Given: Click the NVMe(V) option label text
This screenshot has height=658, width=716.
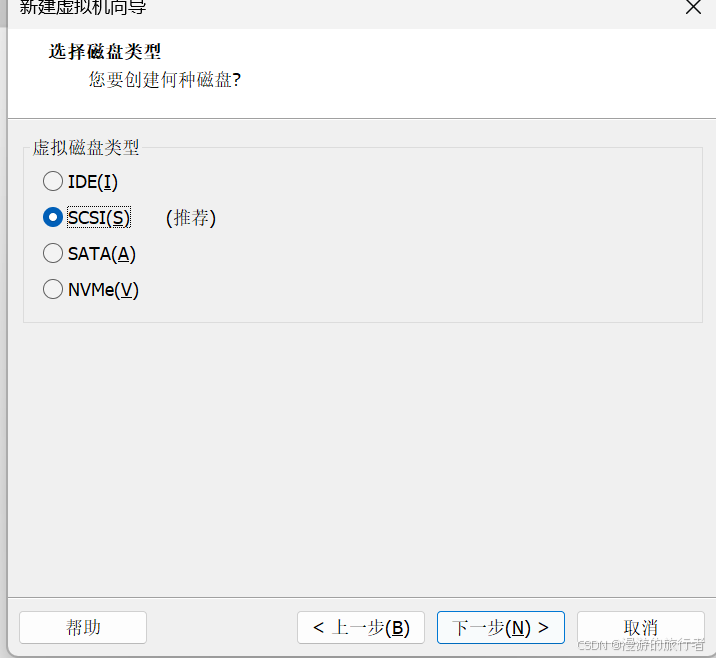Looking at the screenshot, I should tap(103, 290).
